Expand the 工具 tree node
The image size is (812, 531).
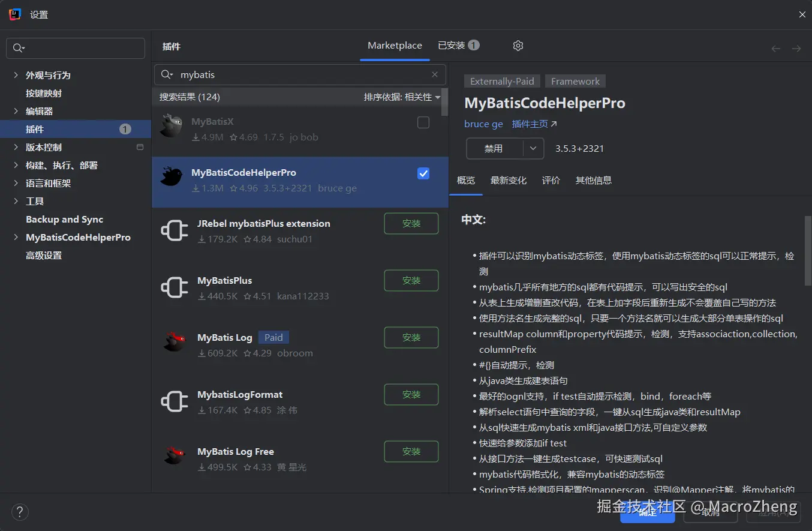(16, 201)
